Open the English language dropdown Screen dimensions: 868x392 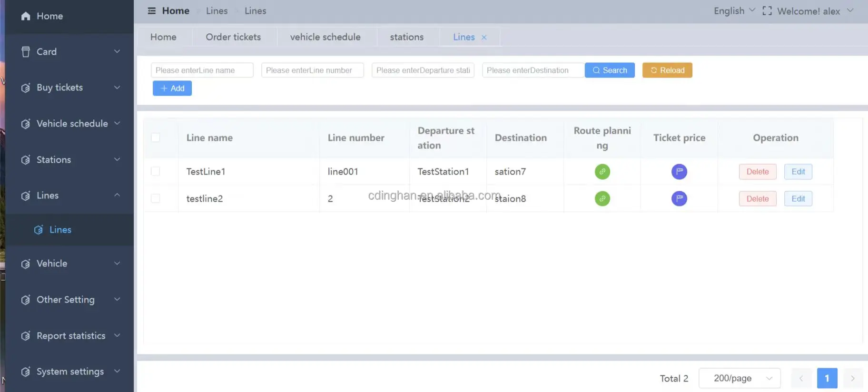pos(734,11)
